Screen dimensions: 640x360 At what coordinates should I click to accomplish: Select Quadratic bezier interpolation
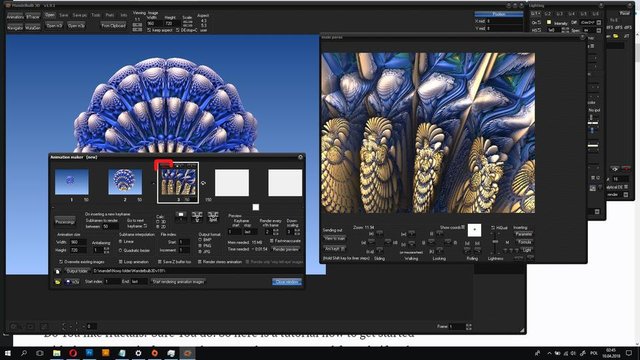(120, 250)
